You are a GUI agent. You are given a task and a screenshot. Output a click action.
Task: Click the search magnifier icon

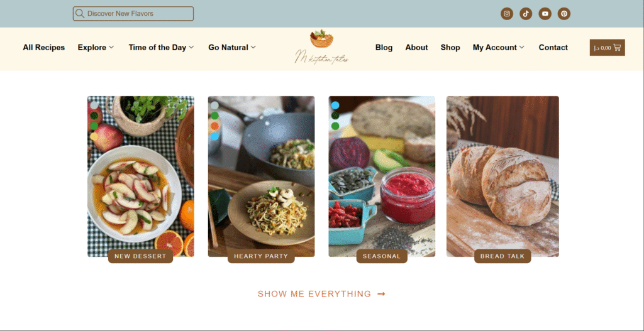coord(80,14)
